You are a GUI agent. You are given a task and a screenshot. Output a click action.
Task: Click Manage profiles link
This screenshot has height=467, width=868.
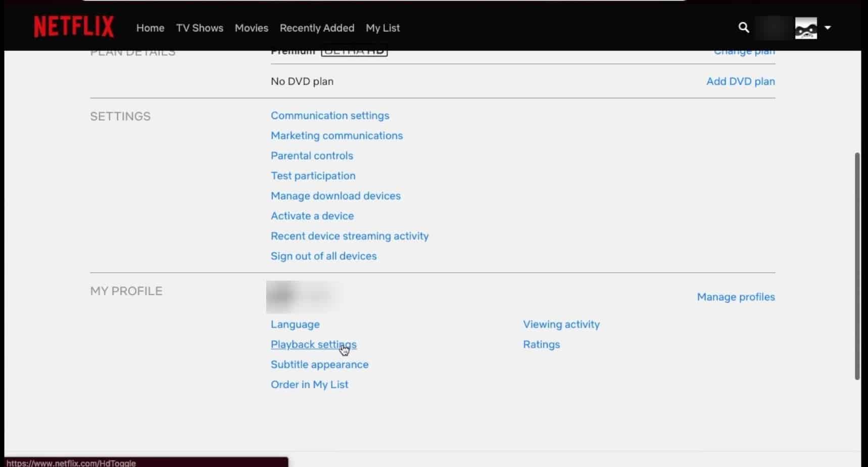736,297
